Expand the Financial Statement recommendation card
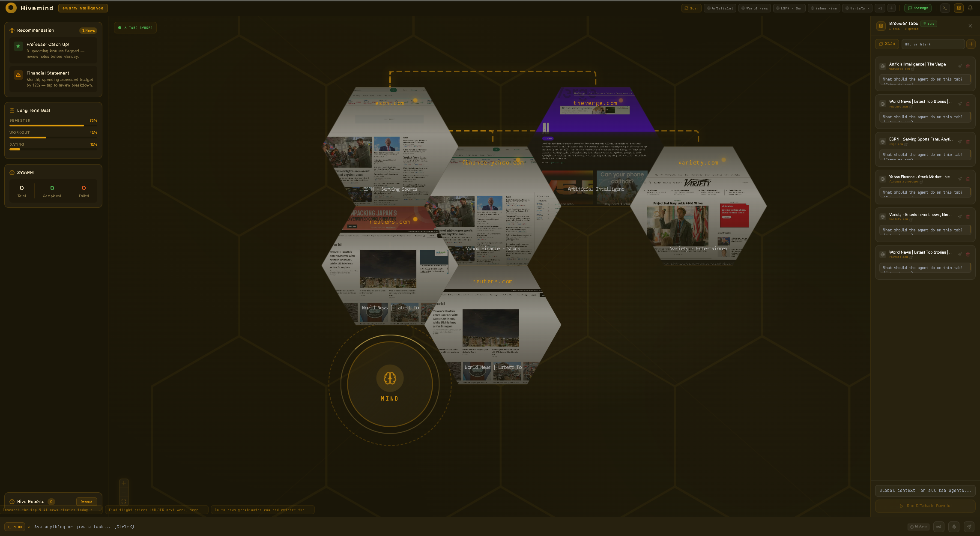980x536 pixels. coord(54,79)
